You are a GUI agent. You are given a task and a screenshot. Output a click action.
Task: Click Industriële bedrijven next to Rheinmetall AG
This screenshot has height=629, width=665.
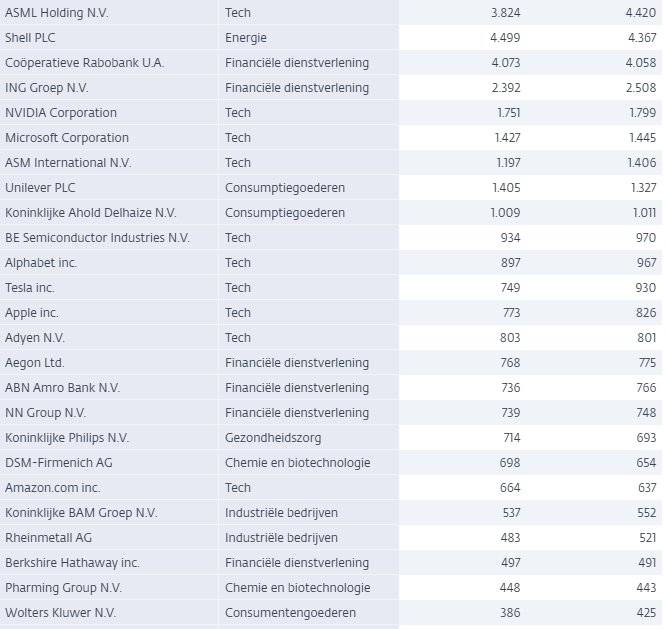pos(281,538)
